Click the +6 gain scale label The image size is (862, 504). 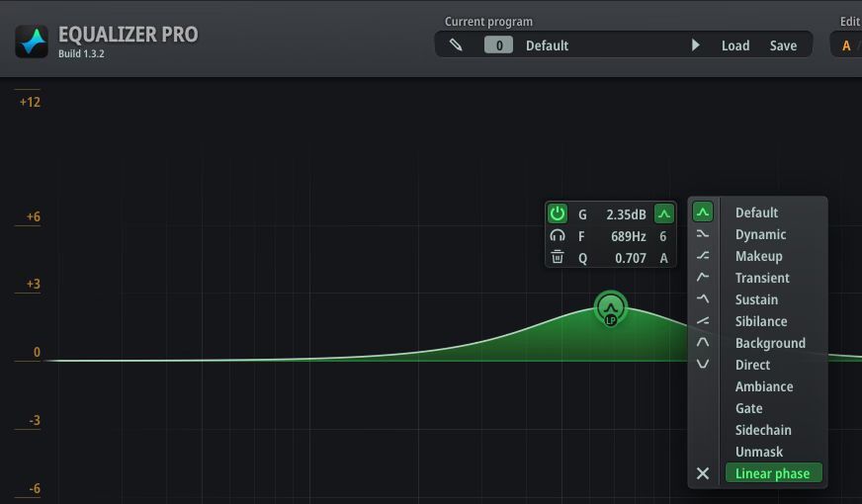(x=34, y=217)
